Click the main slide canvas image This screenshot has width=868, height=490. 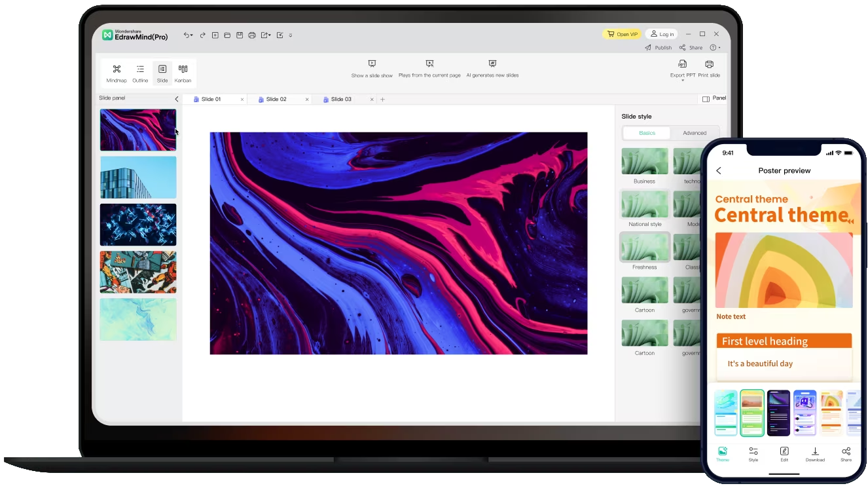(399, 243)
